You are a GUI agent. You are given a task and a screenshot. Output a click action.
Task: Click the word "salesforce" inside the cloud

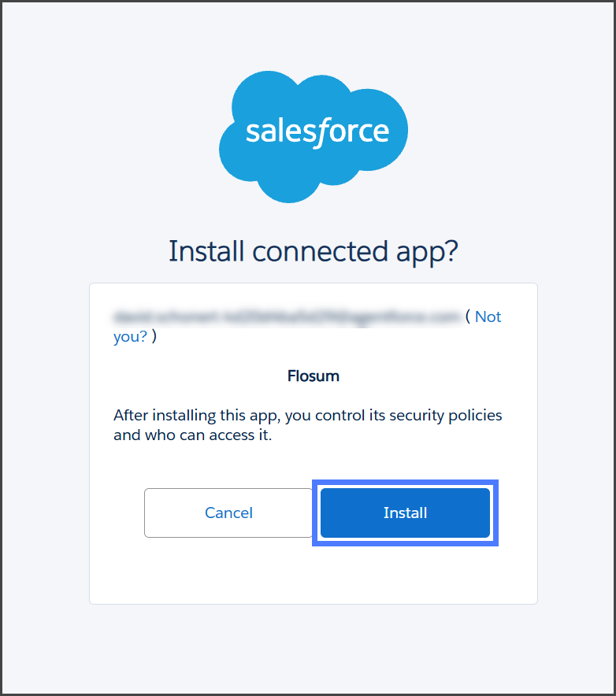[x=317, y=131]
